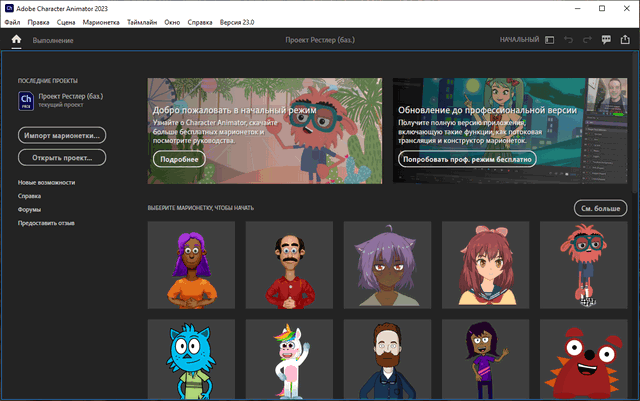
Task: Open the workspace layout panel icon
Action: [x=550, y=40]
